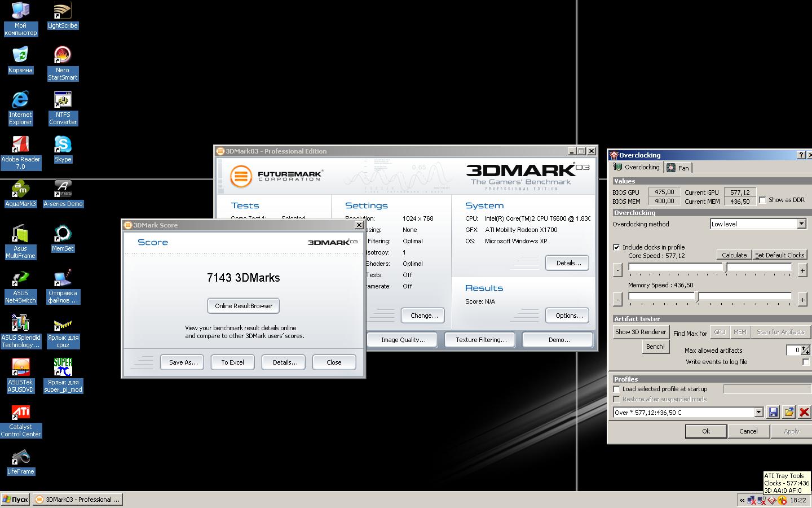Open the Пуск Start menu
The image size is (812, 508).
pyautogui.click(x=15, y=500)
